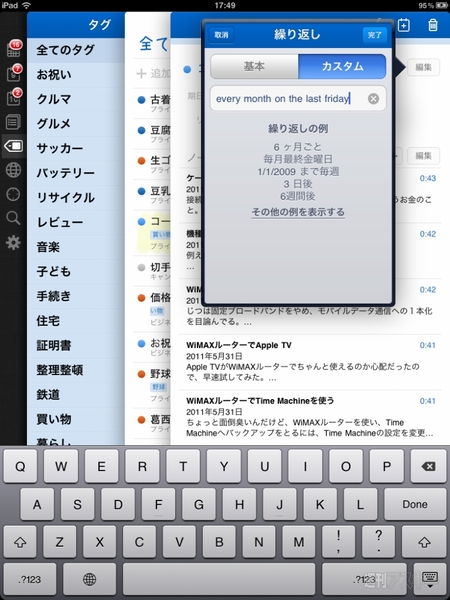The image size is (450, 600).
Task: Select the 音楽 tag
Action: coord(76,246)
